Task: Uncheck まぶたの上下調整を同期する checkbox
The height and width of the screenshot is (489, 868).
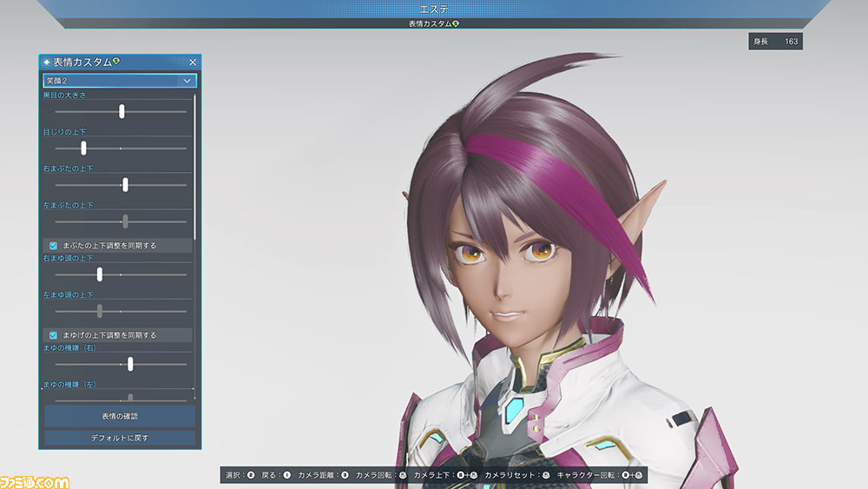Action: [x=53, y=245]
